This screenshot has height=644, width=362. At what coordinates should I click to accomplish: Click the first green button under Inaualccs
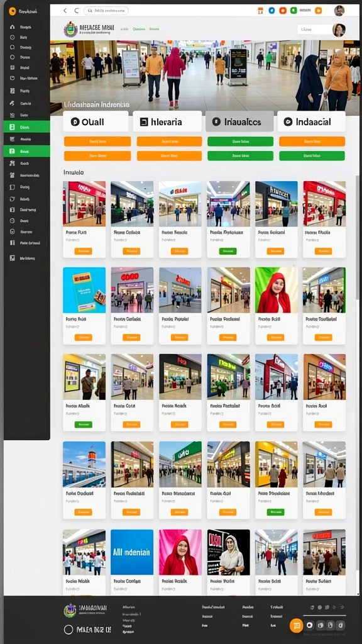pyautogui.click(x=241, y=142)
